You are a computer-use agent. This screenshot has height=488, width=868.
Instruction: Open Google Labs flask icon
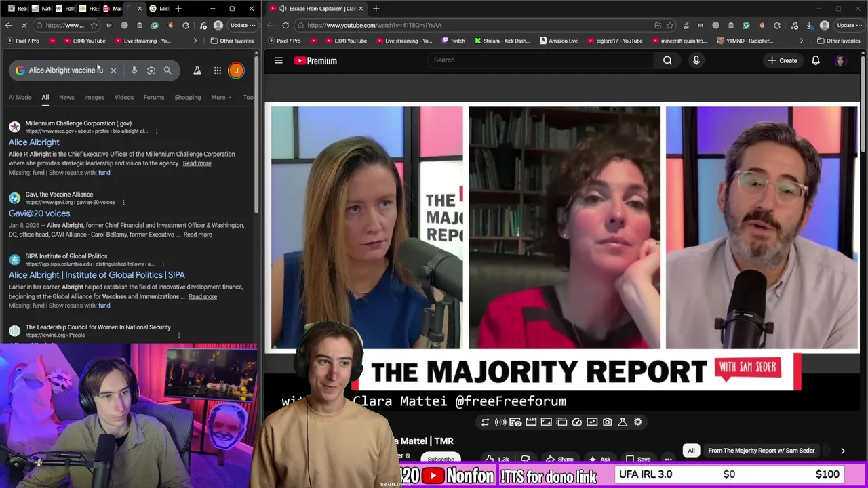coord(197,70)
